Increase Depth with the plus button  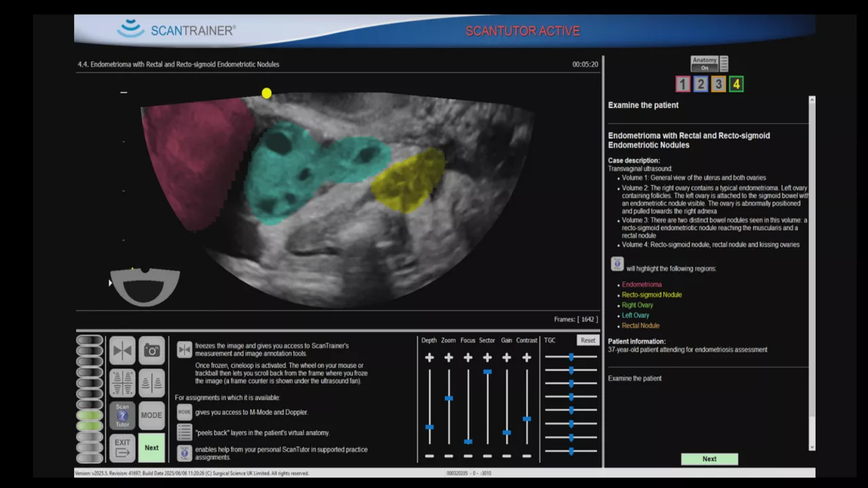[x=429, y=357]
